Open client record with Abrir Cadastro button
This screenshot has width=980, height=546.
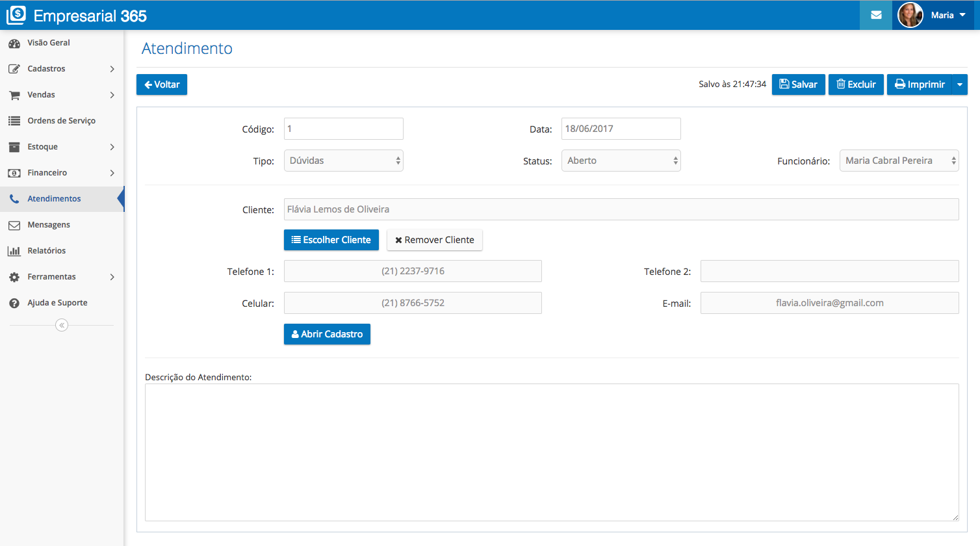(327, 334)
